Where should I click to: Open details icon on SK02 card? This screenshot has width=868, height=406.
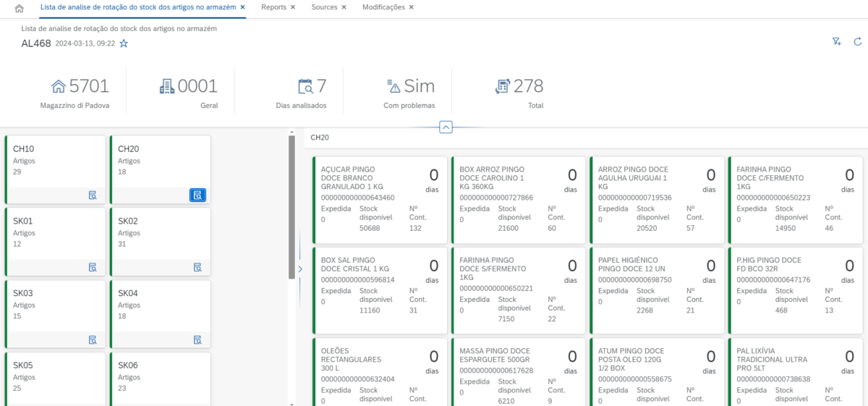(x=197, y=267)
